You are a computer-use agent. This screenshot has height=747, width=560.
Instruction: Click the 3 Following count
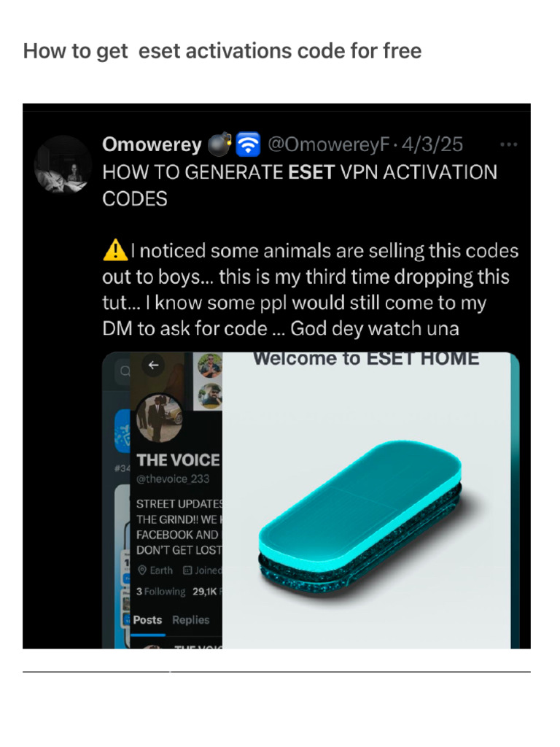point(161,591)
